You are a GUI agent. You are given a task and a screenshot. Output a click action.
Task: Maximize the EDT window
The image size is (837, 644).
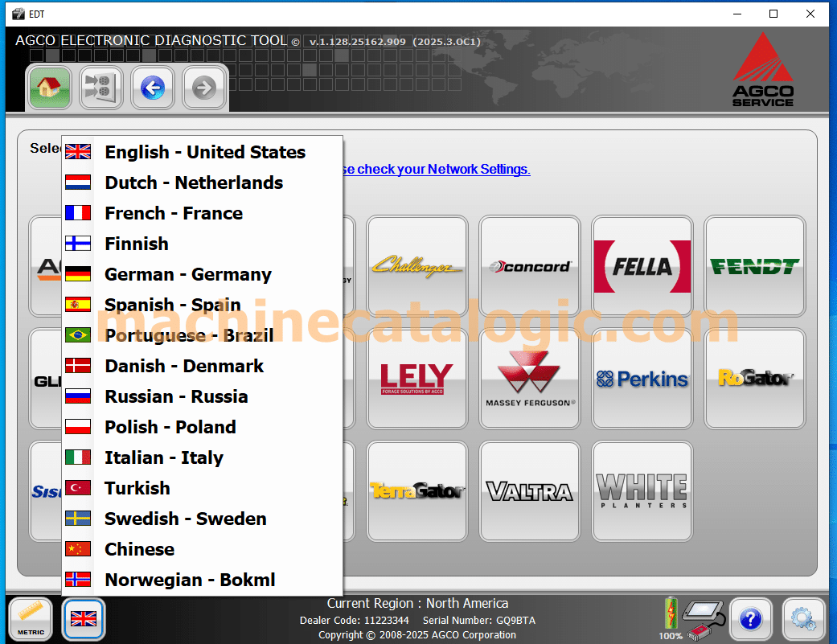click(x=773, y=14)
